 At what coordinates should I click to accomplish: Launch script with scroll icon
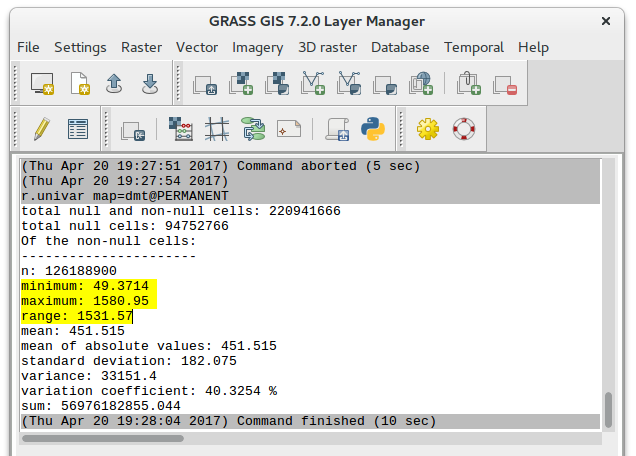point(337,129)
